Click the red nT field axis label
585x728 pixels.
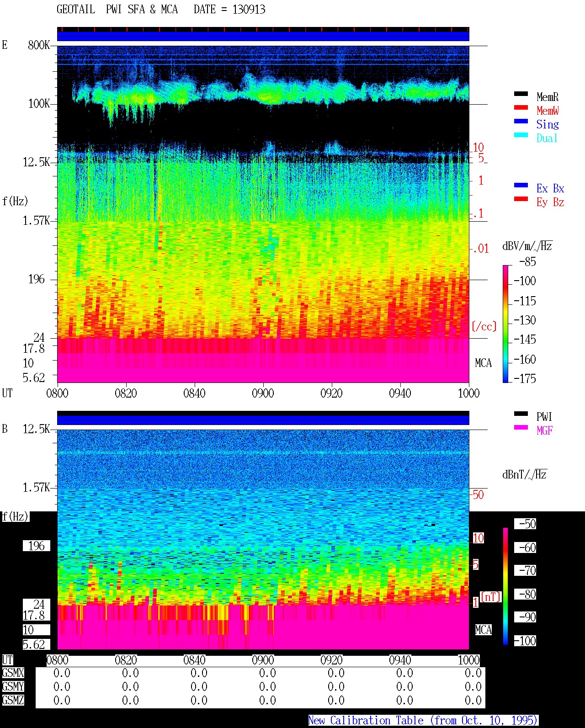491,597
